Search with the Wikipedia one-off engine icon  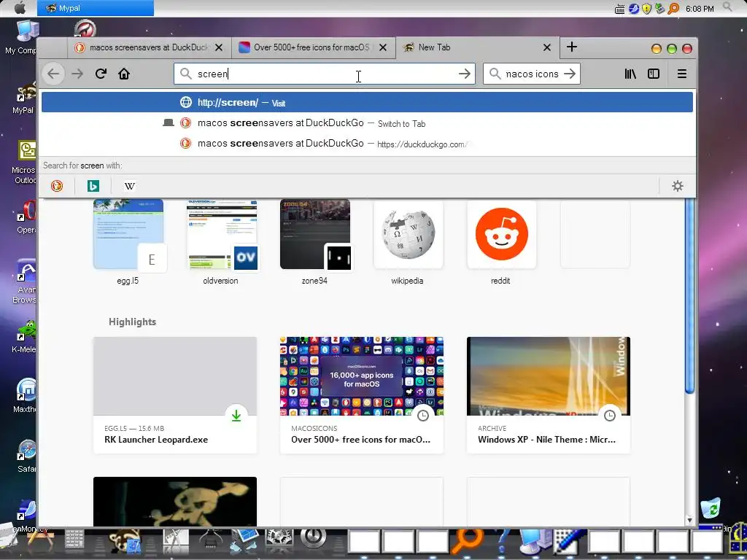[x=130, y=186]
